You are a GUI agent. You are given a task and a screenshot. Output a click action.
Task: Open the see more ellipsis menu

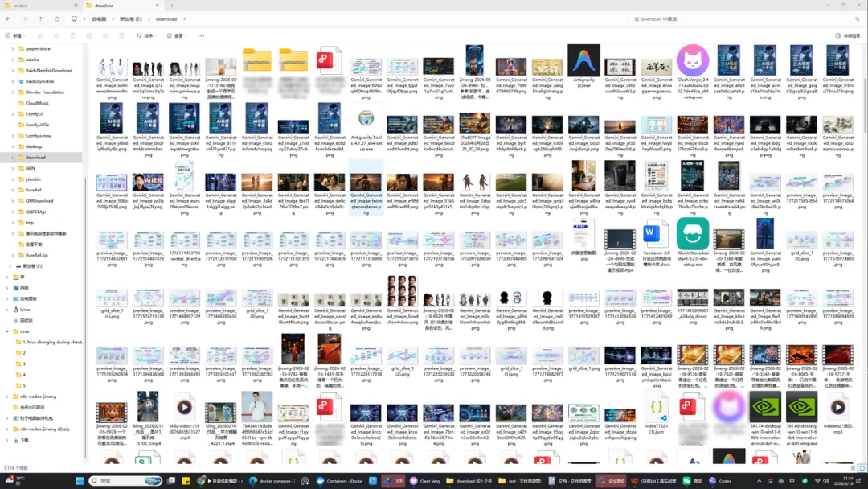201,35
